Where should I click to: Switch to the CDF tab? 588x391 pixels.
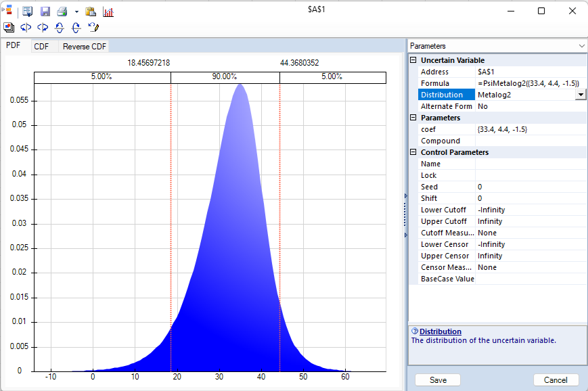41,47
